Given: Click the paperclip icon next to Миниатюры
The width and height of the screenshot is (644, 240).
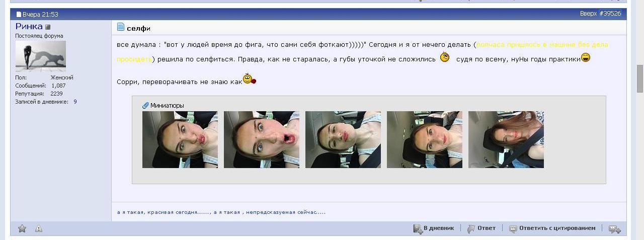Looking at the screenshot, I should coord(146,106).
